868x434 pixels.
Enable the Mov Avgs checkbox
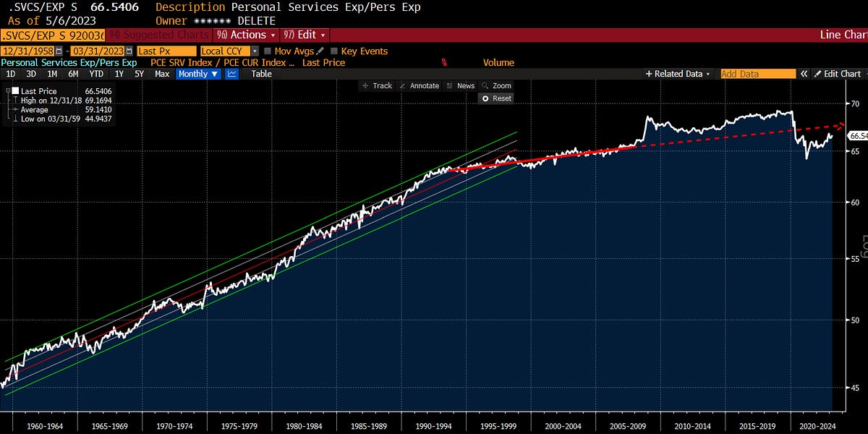(x=267, y=51)
